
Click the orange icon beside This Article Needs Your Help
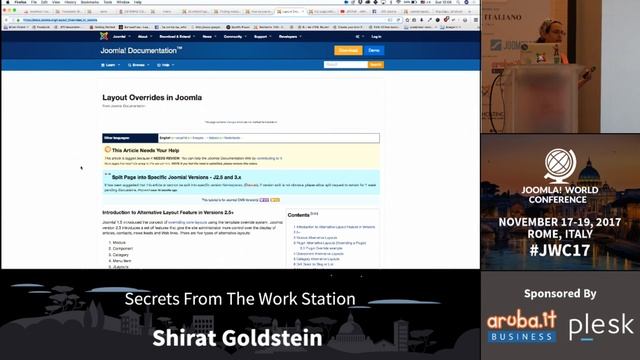107,150
